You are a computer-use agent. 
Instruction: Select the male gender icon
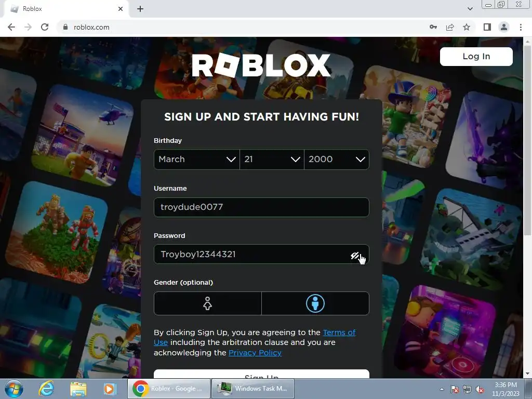(315, 303)
